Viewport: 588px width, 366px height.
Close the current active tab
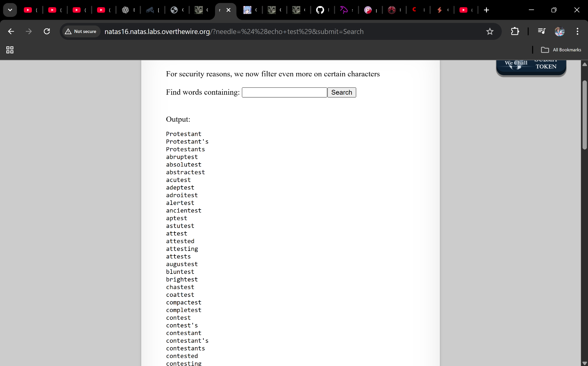[229, 10]
